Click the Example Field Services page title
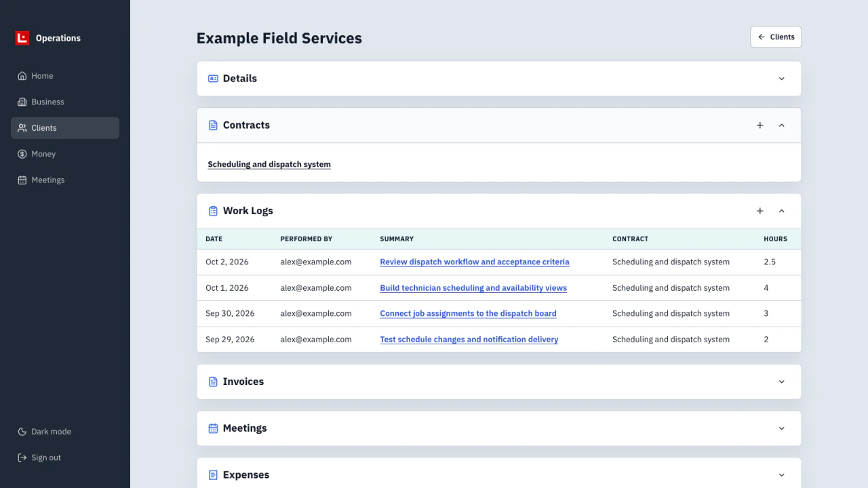Image resolution: width=868 pixels, height=488 pixels. (279, 38)
